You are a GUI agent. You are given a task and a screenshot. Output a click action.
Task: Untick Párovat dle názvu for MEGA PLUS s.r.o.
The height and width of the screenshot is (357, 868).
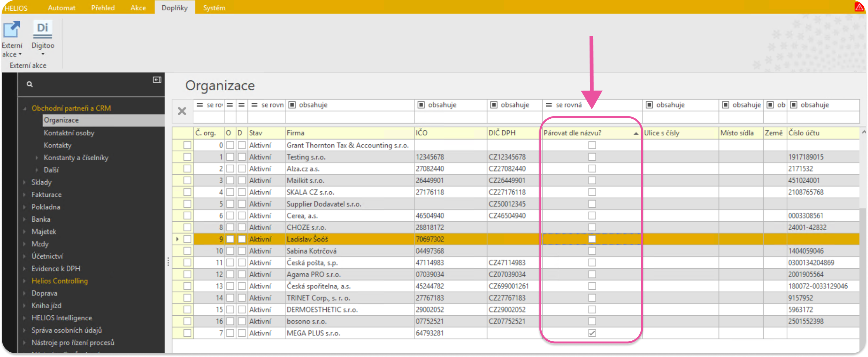[x=592, y=333]
